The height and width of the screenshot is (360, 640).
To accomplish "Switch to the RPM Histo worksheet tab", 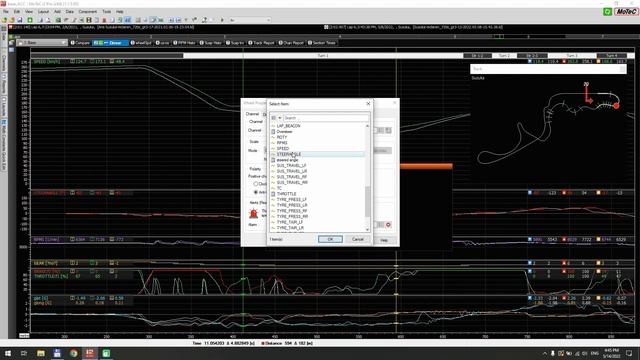I will pyautogui.click(x=184, y=43).
